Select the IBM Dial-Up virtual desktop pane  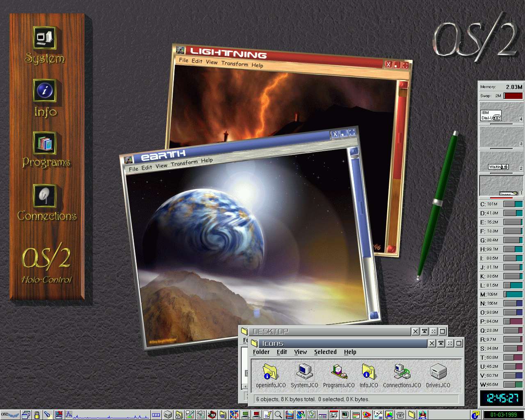click(501, 112)
